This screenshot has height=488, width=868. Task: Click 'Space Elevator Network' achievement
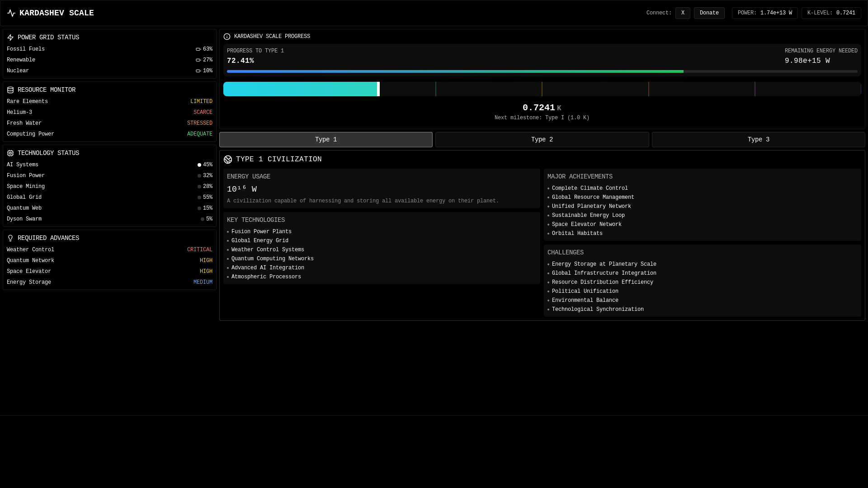587,225
